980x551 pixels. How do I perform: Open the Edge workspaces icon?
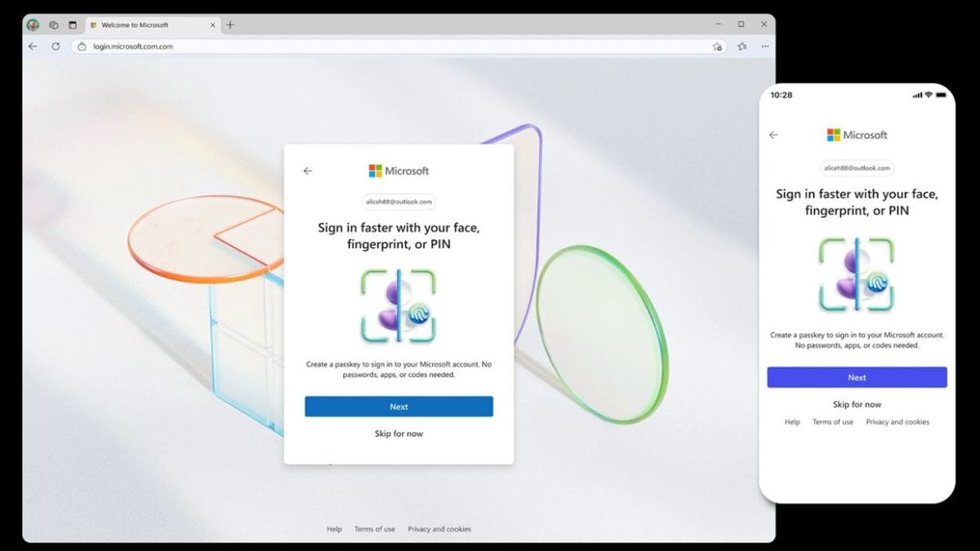coord(54,25)
